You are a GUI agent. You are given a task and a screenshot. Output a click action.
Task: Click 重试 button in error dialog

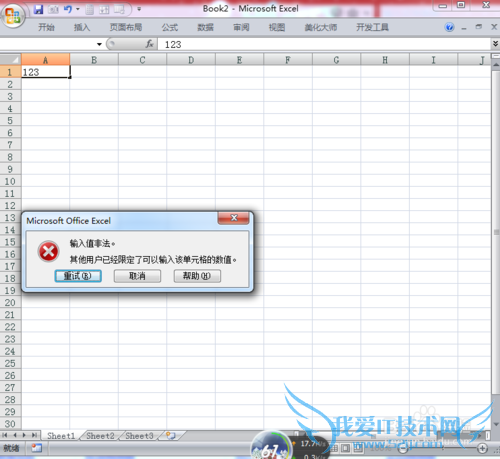[78, 276]
